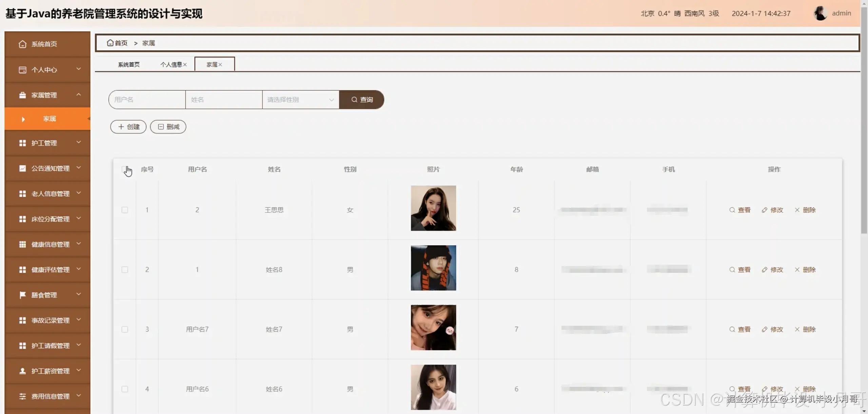
Task: Click the 创建 create button
Action: pos(128,127)
